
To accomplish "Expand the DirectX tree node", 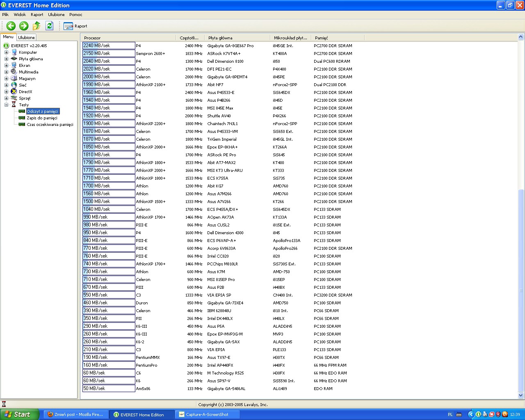I will pyautogui.click(x=6, y=91).
